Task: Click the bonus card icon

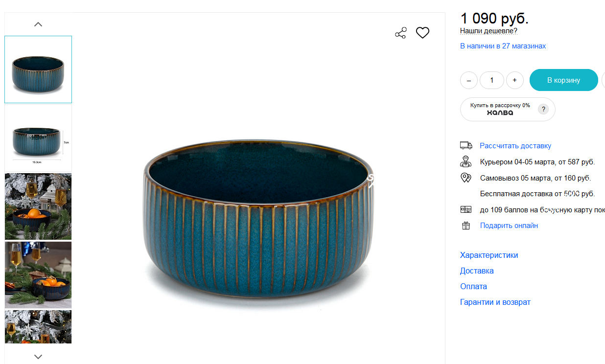Action: 466,209
